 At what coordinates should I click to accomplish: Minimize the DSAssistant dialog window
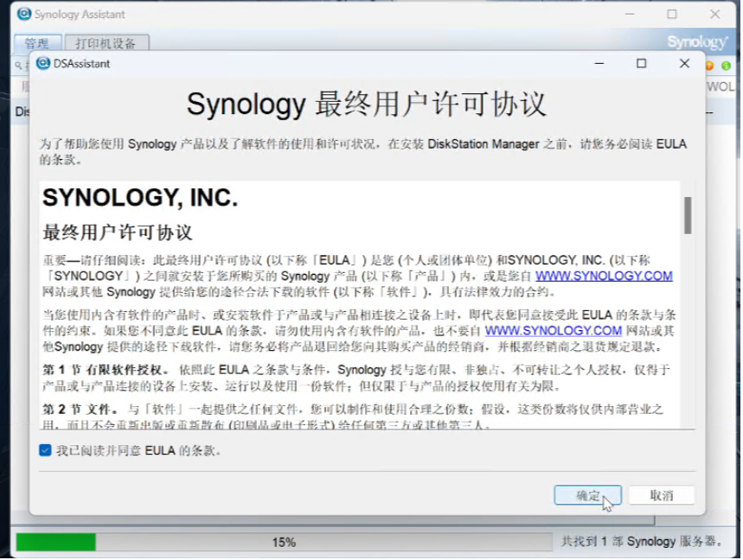point(600,63)
